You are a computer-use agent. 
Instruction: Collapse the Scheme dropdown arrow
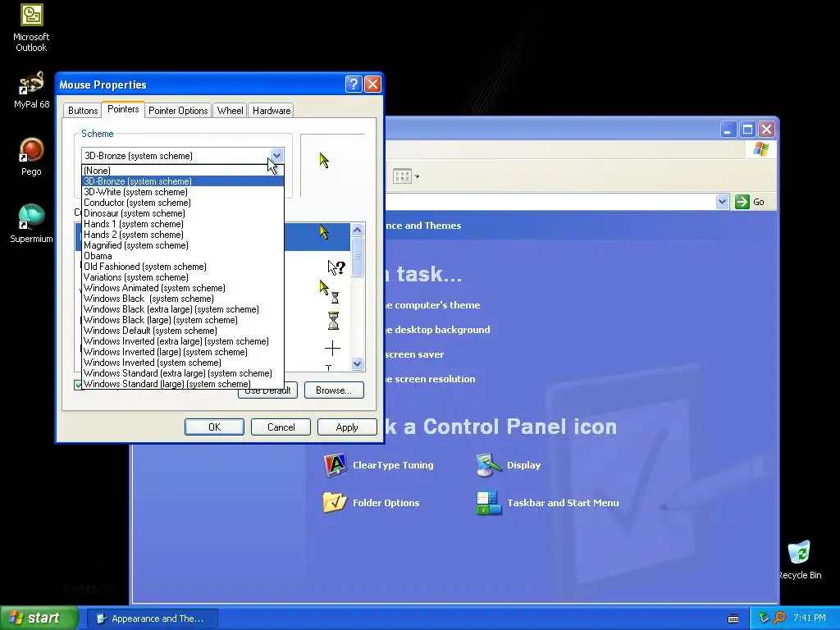point(276,155)
